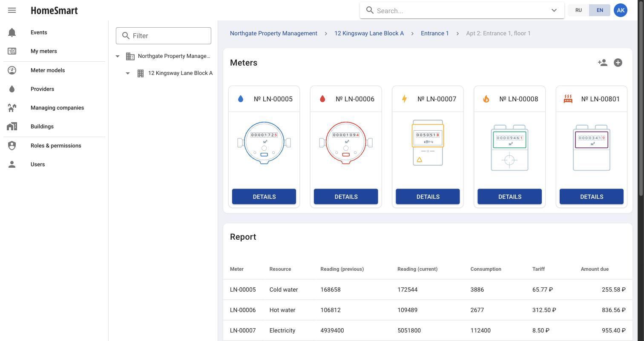644x341 pixels.
Task: Open DETAILS for meter LN-00801
Action: 592,197
